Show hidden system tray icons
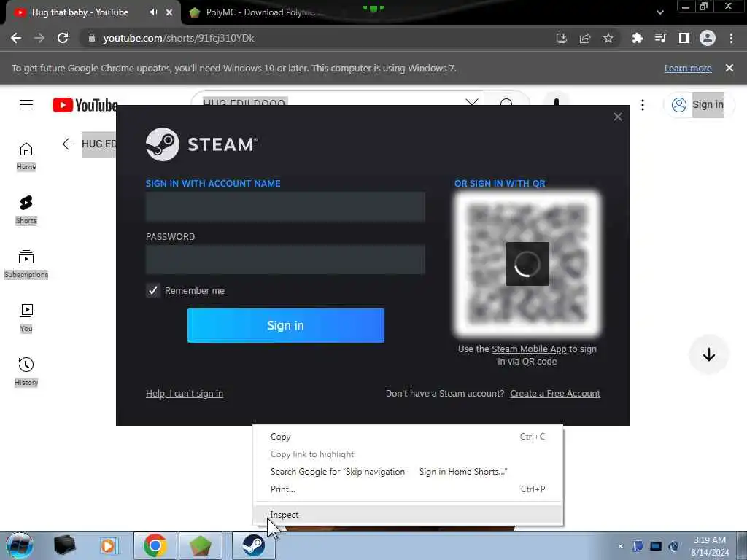747x560 pixels. 620,546
